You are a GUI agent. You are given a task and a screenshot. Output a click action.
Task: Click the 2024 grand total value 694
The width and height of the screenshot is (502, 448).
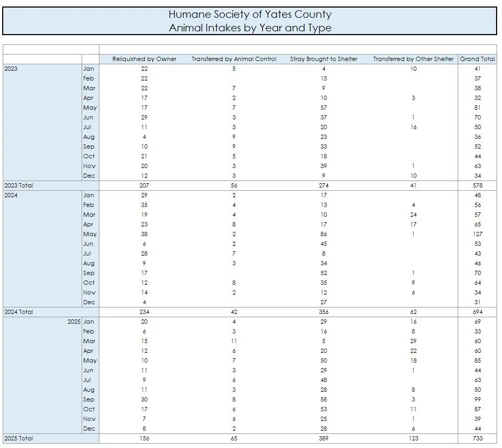coord(477,312)
